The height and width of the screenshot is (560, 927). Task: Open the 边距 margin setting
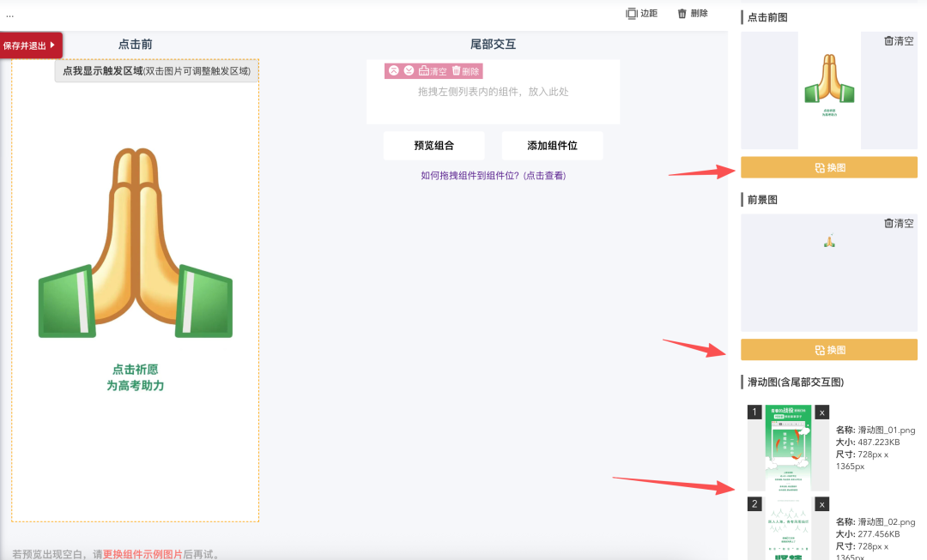[x=641, y=13]
